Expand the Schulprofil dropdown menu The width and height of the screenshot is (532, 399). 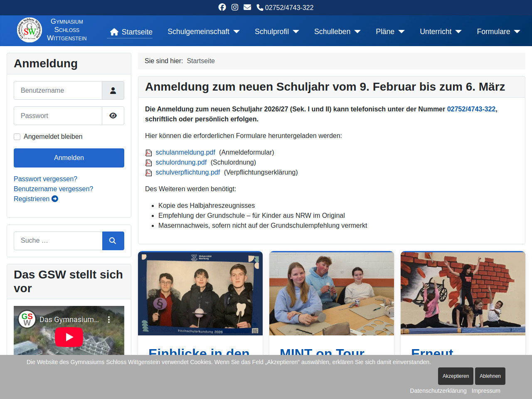(277, 32)
